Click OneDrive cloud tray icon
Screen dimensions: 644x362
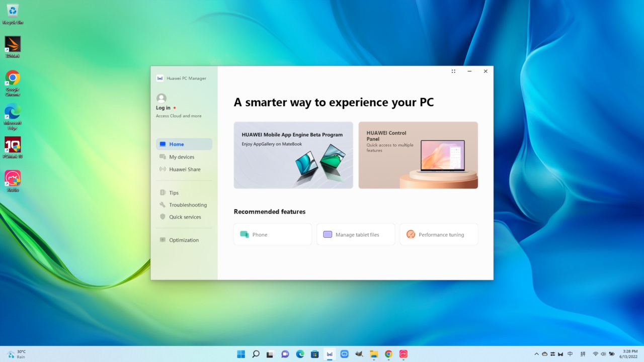(x=544, y=354)
